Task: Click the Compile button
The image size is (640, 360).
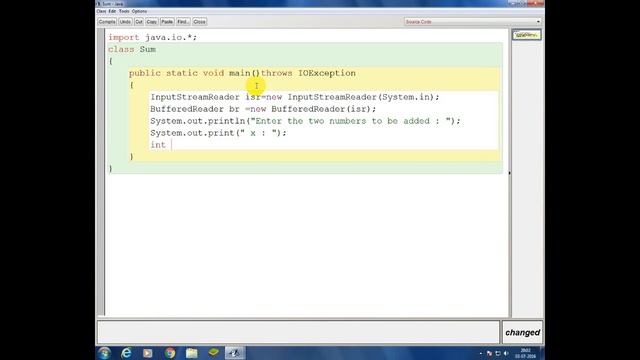Action: point(107,22)
